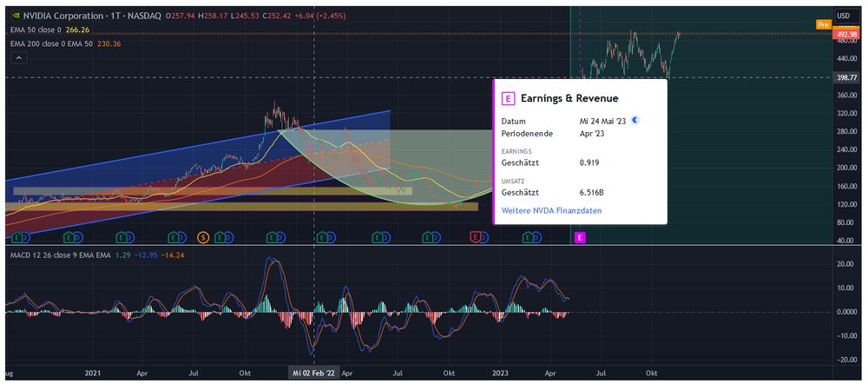Click the Mi 02 Feb '22 date label
Viewport: 868px width, 384px height.
pyautogui.click(x=314, y=373)
